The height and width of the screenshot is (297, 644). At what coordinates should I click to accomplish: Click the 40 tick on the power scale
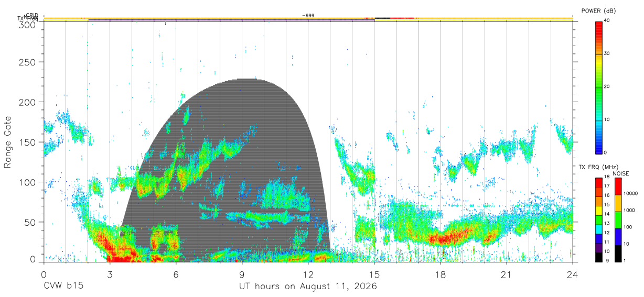(x=607, y=21)
